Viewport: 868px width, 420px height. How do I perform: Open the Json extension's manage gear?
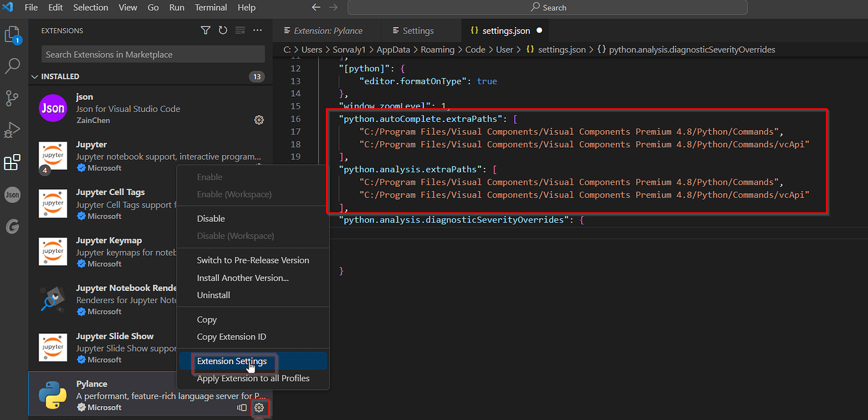point(259,119)
